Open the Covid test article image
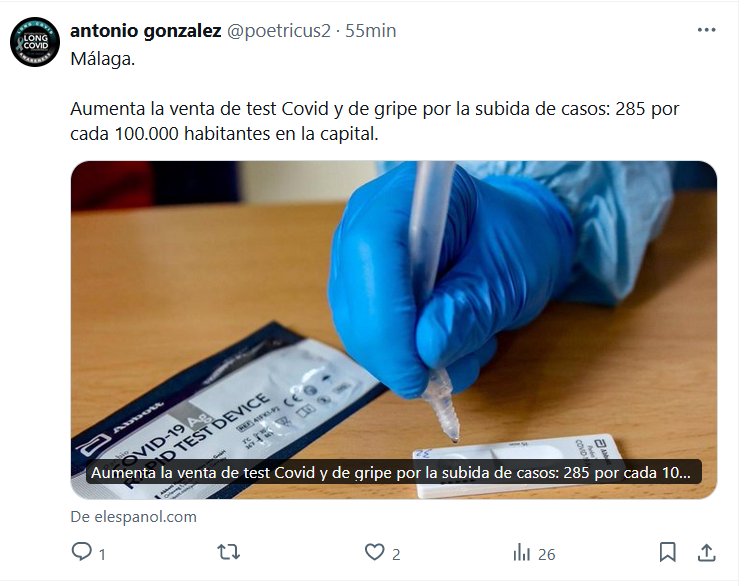The height and width of the screenshot is (586, 744). pos(394,330)
